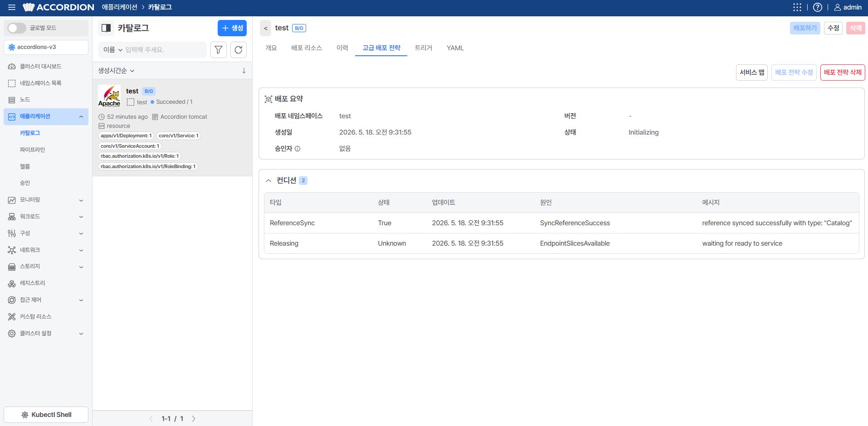Collapse the 컨디션 section chevron
The image size is (868, 426).
268,181
